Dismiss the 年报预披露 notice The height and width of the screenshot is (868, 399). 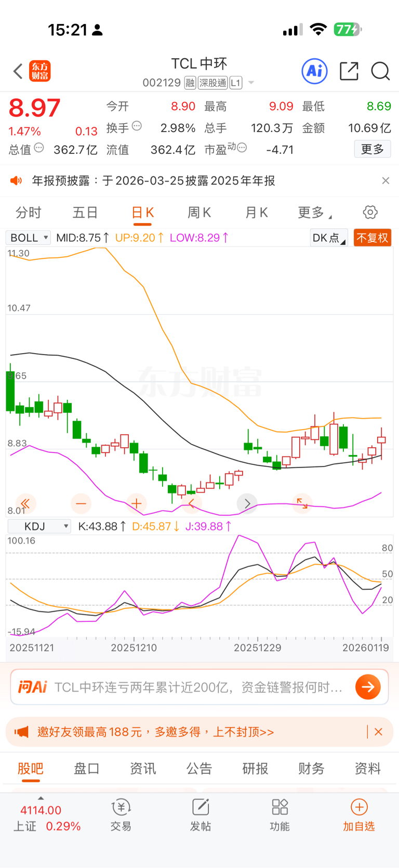(385, 180)
